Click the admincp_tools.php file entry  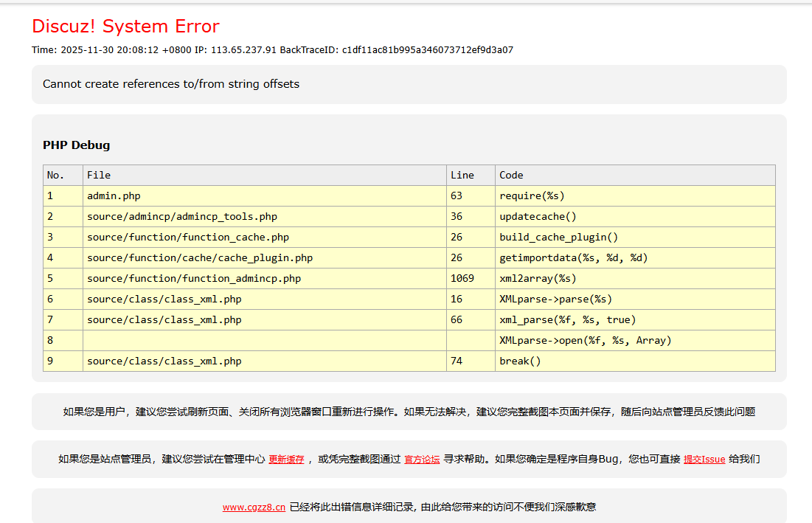click(182, 217)
